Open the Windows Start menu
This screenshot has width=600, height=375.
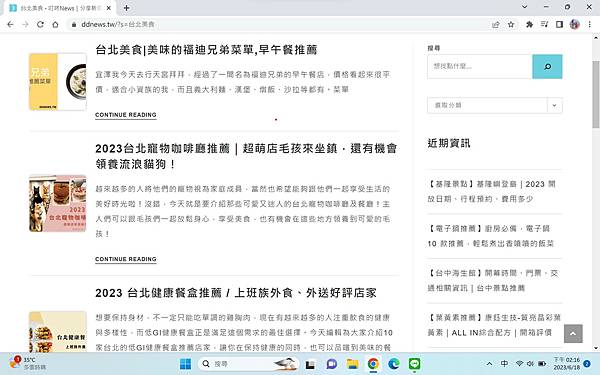pyautogui.click(x=186, y=364)
